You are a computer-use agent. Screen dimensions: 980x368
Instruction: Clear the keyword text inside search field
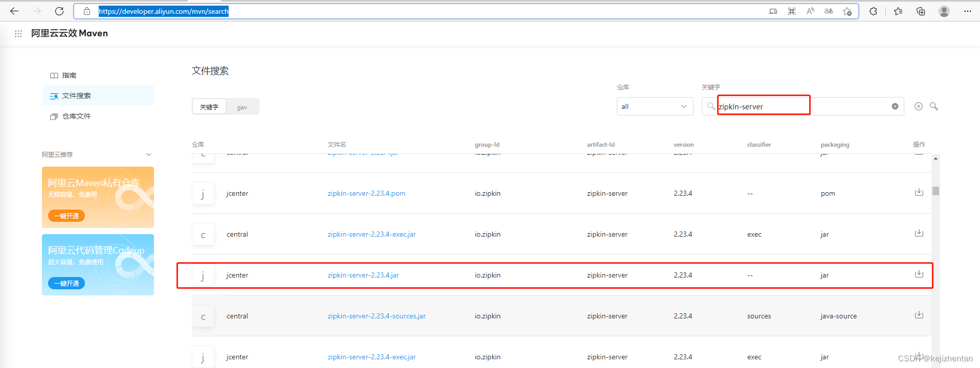click(x=895, y=106)
